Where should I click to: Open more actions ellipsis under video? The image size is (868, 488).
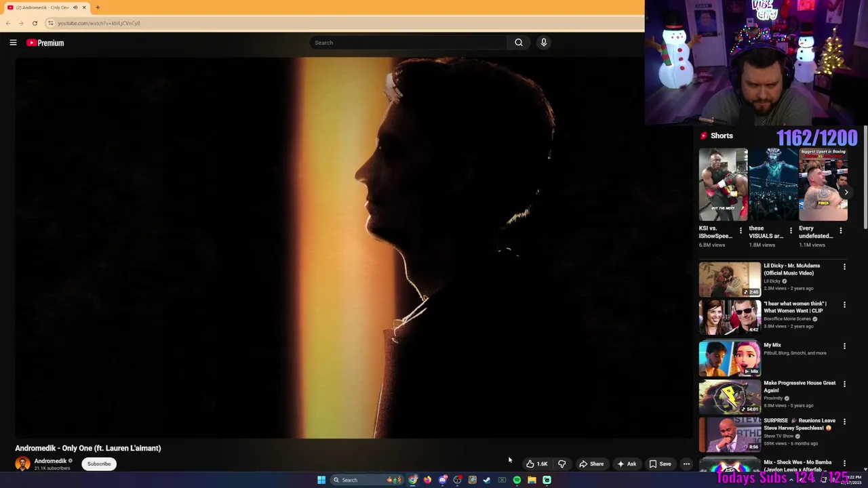[x=686, y=464]
